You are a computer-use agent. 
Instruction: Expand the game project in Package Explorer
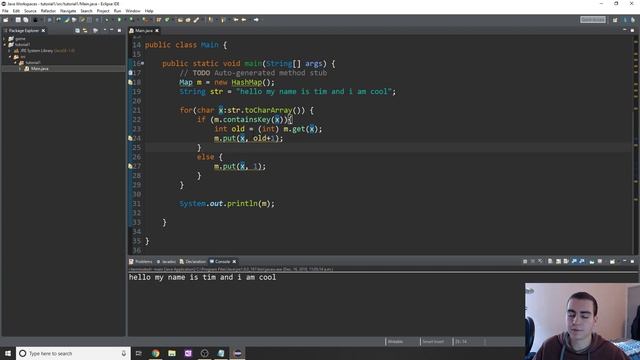4,39
